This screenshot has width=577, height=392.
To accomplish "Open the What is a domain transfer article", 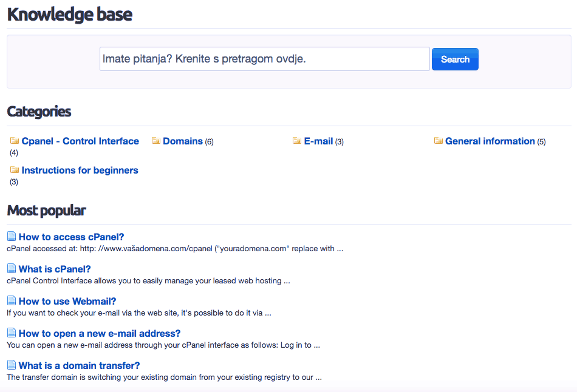I will 79,365.
